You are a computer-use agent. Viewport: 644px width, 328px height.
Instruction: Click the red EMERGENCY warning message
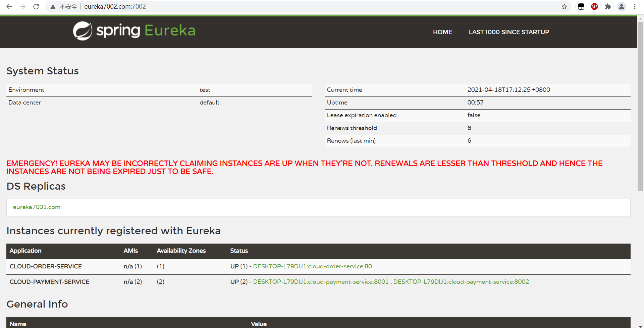[305, 168]
